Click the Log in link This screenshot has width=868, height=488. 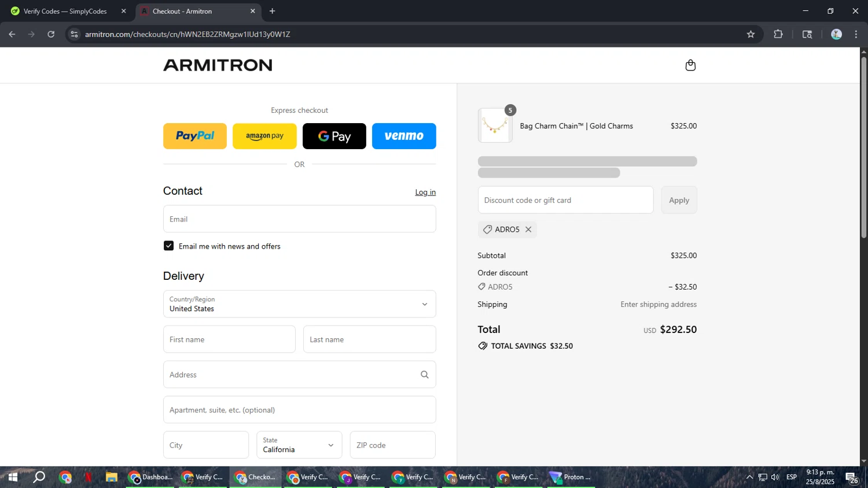pos(425,192)
